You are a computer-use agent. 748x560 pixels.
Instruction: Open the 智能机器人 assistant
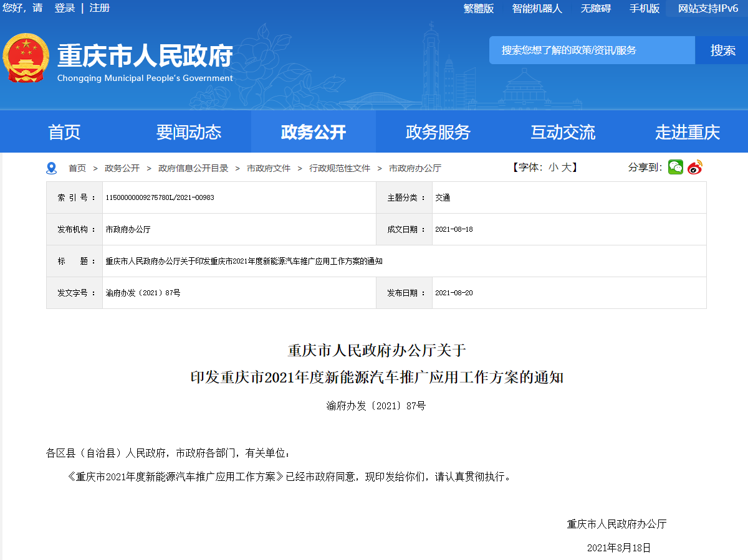[537, 9]
